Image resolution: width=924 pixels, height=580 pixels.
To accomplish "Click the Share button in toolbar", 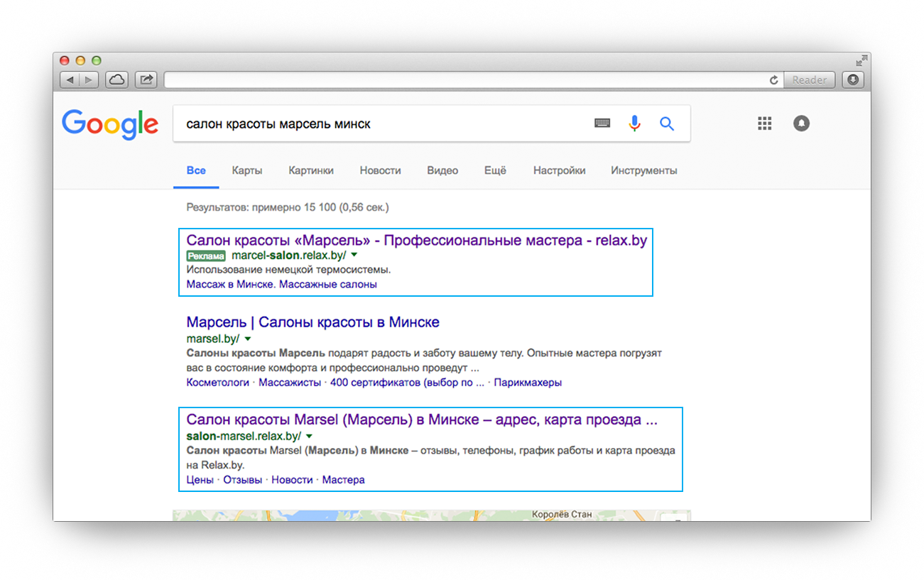I will [146, 80].
